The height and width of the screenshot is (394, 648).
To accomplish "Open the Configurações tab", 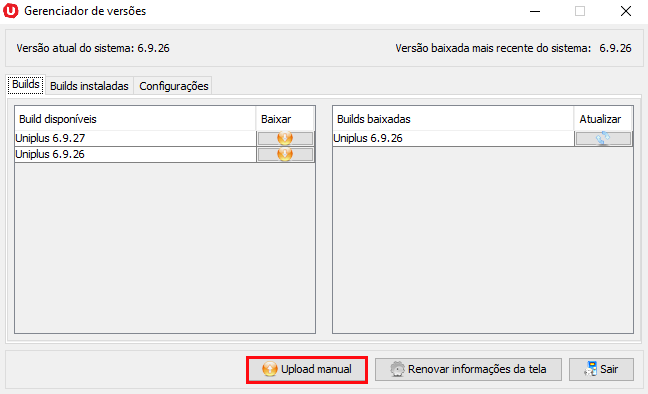I will tap(174, 86).
